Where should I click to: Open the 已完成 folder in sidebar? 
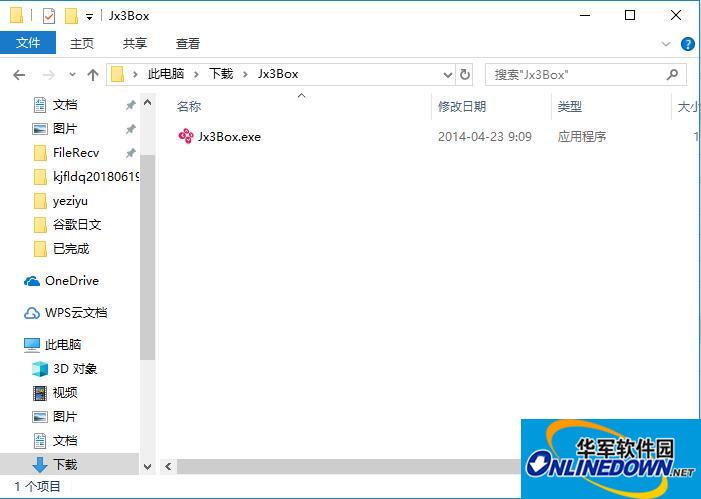(71, 249)
